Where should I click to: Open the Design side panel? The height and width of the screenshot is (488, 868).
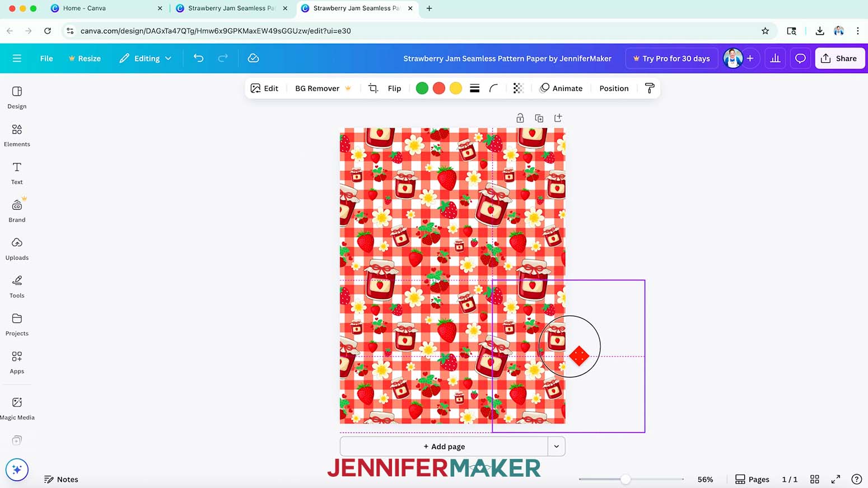click(17, 97)
